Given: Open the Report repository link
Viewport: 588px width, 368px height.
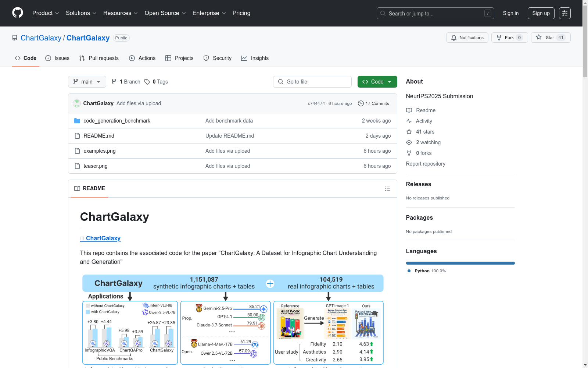Looking at the screenshot, I should point(426,164).
